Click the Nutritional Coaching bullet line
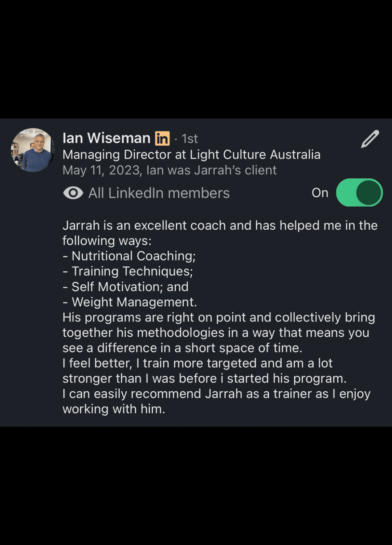Image resolution: width=392 pixels, height=545 pixels. [129, 256]
